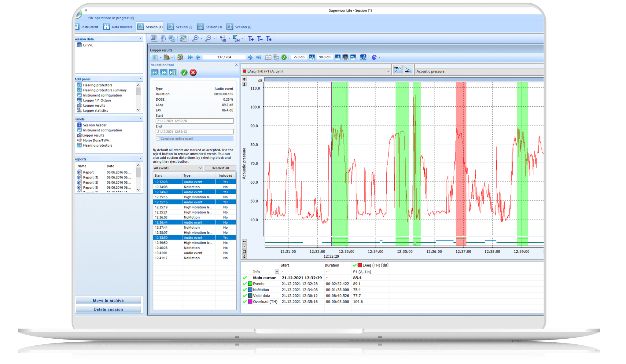Accept event with green check in Validation tool
The image size is (626, 364).
coord(184,73)
